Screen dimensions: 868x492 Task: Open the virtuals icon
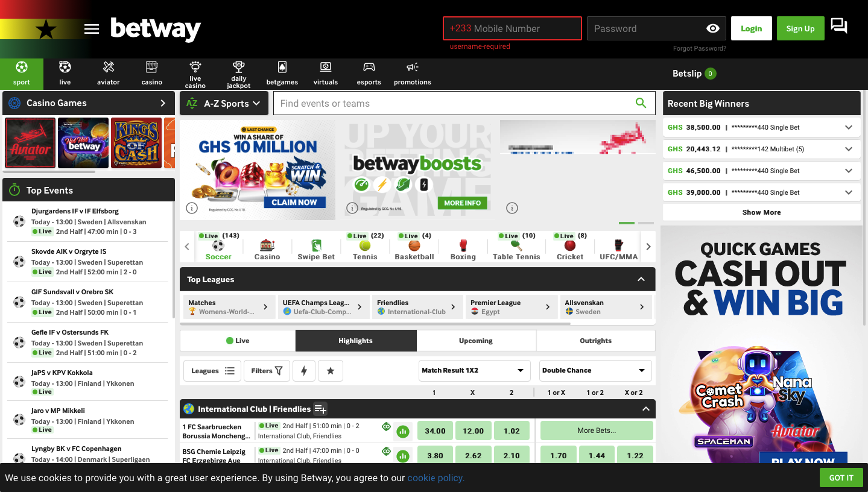pyautogui.click(x=326, y=67)
